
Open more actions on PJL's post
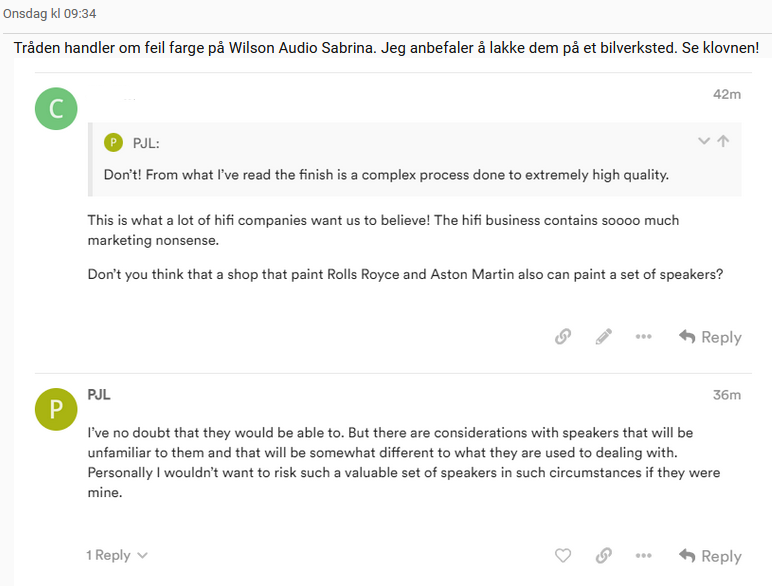point(644,556)
